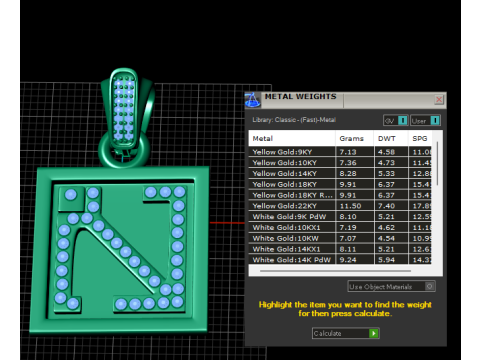Viewport: 480px width, 360px height.
Task: Click the 7.13 grams value
Action: (348, 152)
